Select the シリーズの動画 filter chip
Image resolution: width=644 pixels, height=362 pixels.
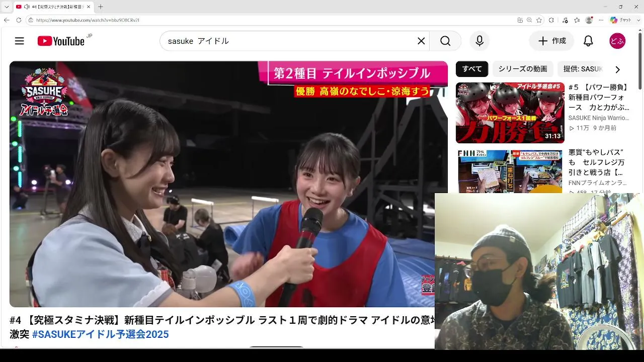pyautogui.click(x=523, y=69)
